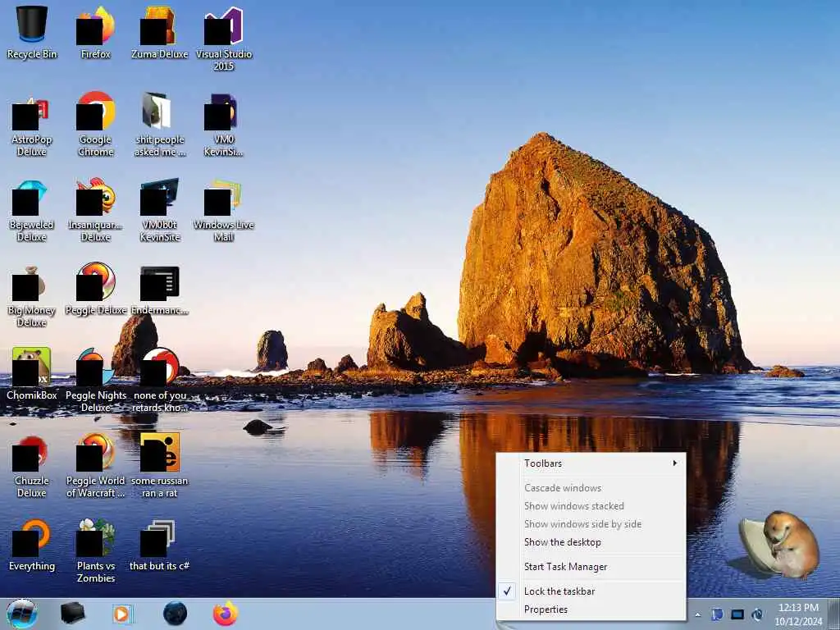The image size is (840, 630).
Task: Choose Cascade windows in context menu
Action: (591, 488)
